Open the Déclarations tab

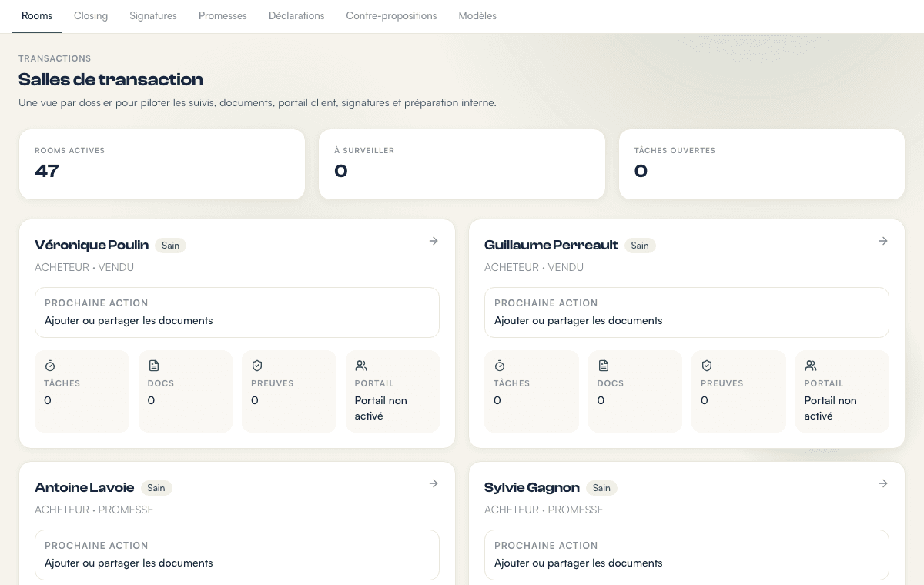(x=296, y=15)
